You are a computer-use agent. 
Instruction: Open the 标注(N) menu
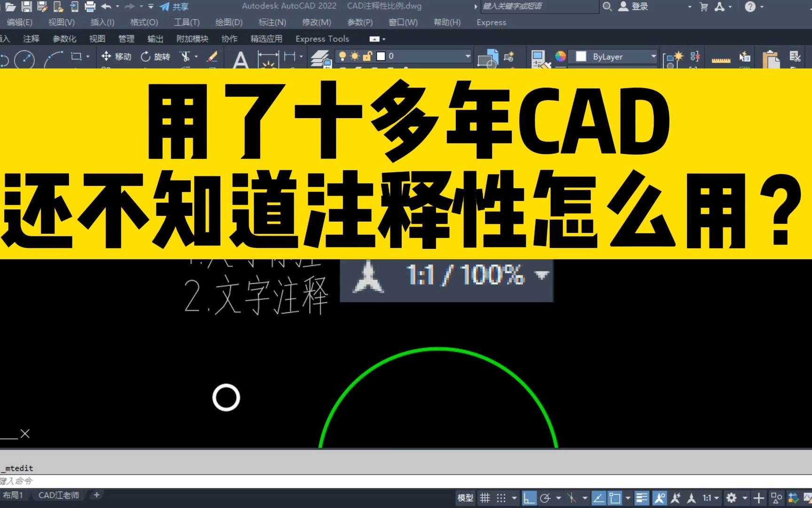point(272,22)
